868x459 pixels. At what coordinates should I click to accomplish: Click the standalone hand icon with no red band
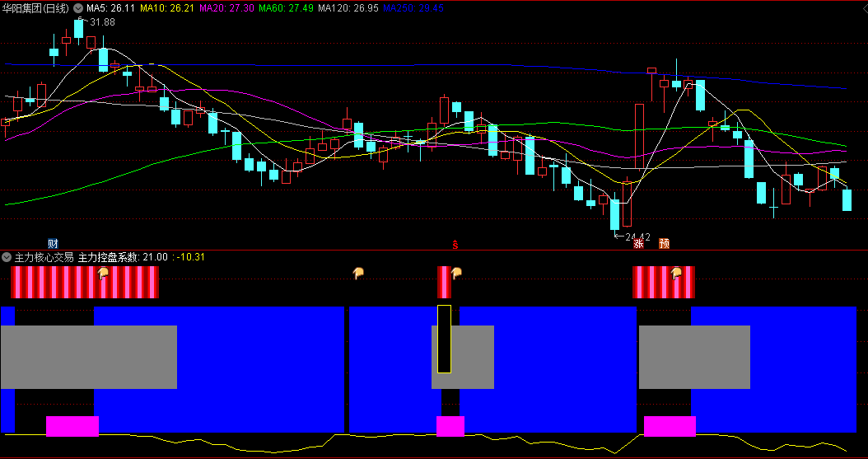(x=359, y=273)
